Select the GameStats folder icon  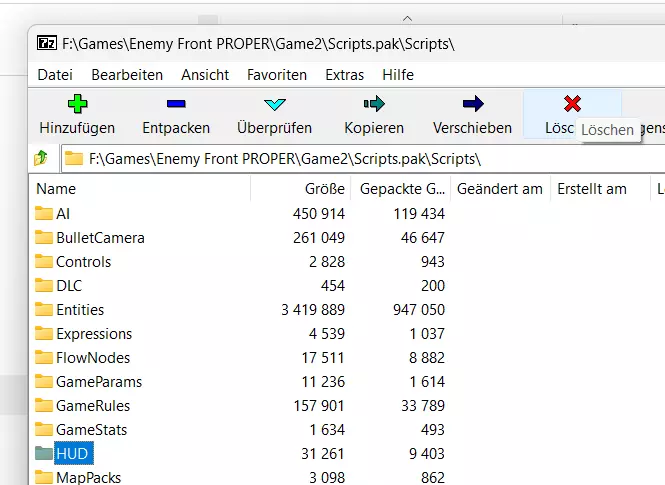(x=44, y=429)
